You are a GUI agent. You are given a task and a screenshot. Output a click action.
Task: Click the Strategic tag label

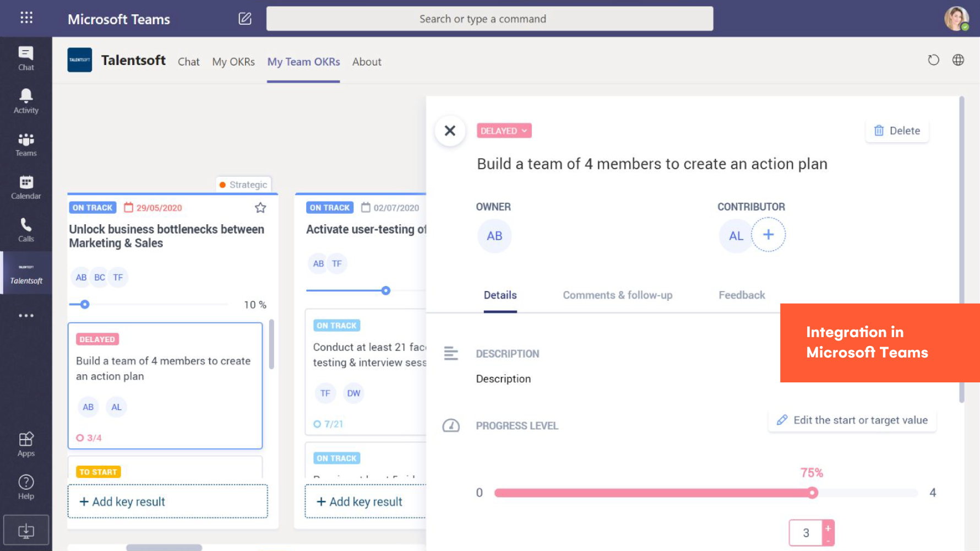(x=243, y=185)
